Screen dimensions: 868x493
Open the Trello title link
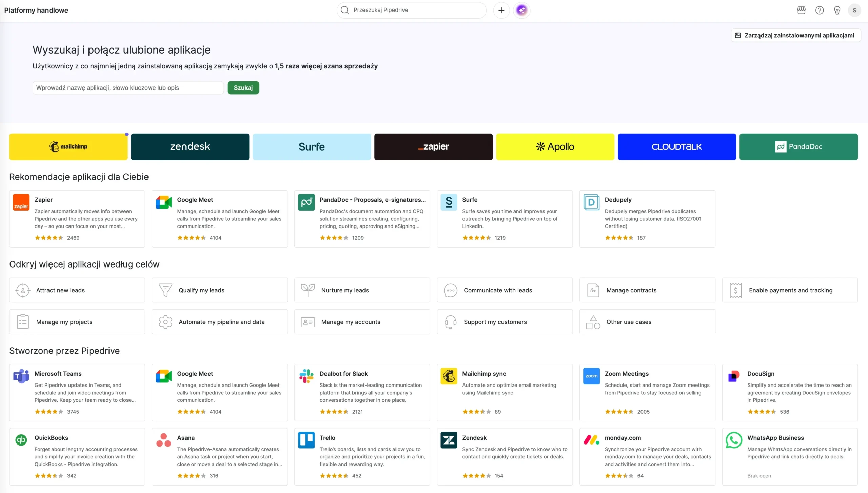(327, 438)
